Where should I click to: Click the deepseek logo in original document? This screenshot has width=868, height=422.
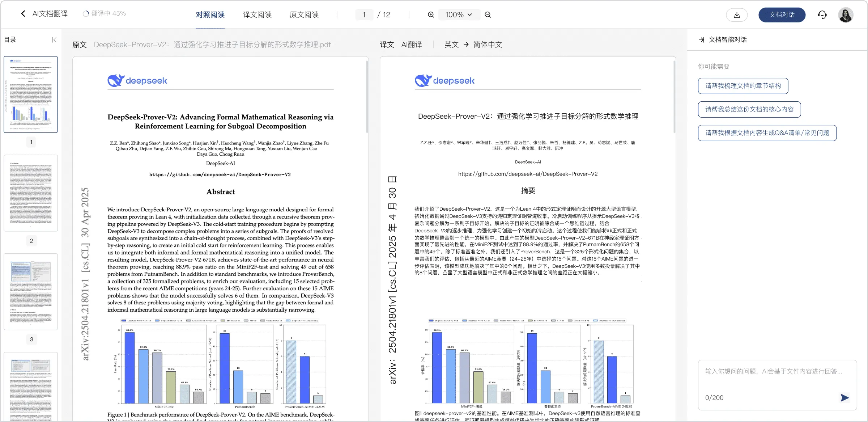137,81
